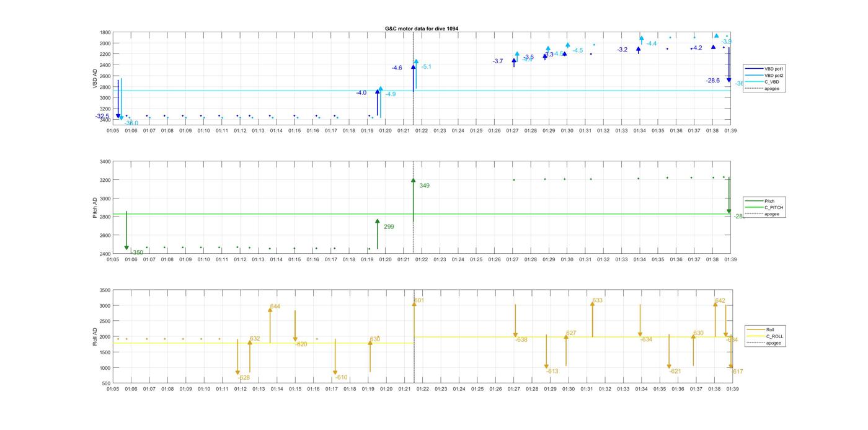
Task: Click the "632" roll data label
Action: click(x=255, y=339)
